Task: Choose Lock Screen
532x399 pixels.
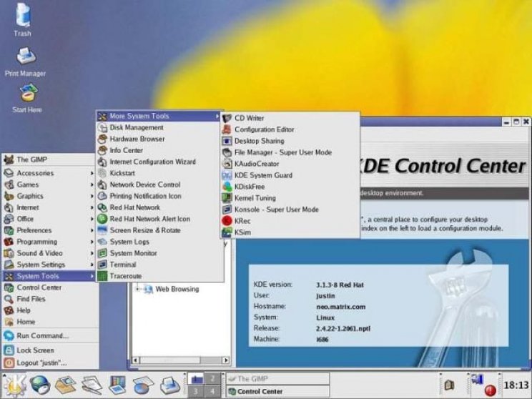Action: click(49, 350)
